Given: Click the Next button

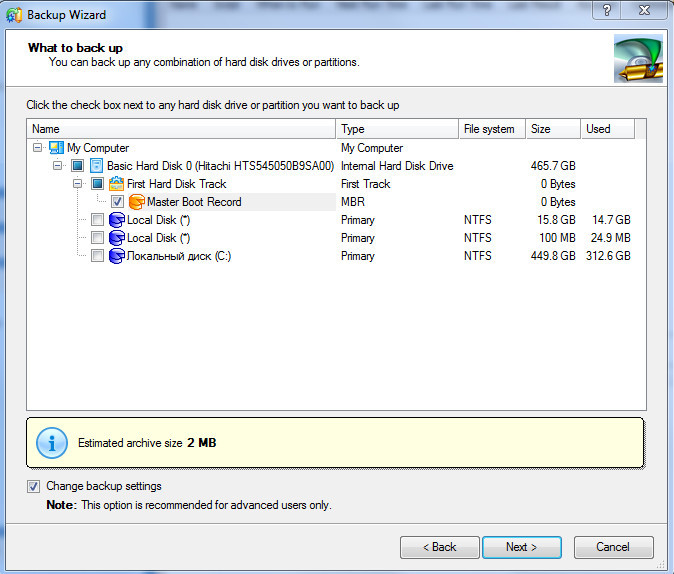Looking at the screenshot, I should point(521,547).
